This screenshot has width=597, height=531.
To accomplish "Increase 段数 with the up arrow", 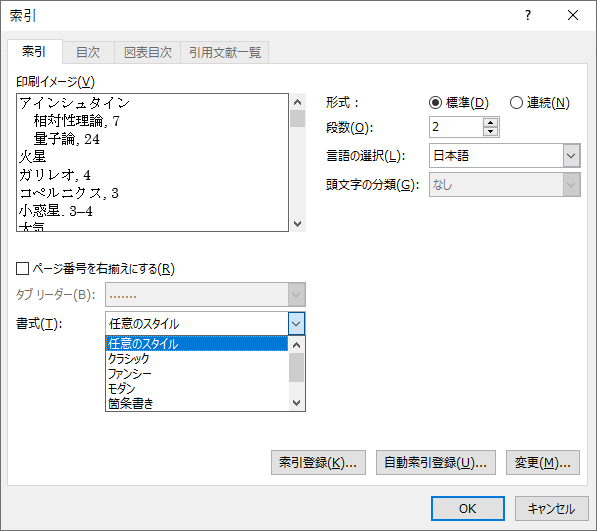I will (490, 123).
